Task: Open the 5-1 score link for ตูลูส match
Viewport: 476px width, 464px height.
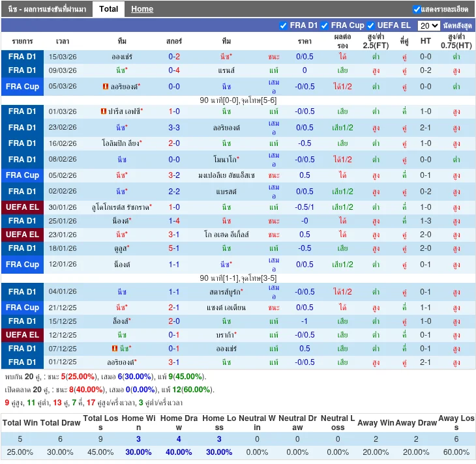Action: pyautogui.click(x=174, y=248)
